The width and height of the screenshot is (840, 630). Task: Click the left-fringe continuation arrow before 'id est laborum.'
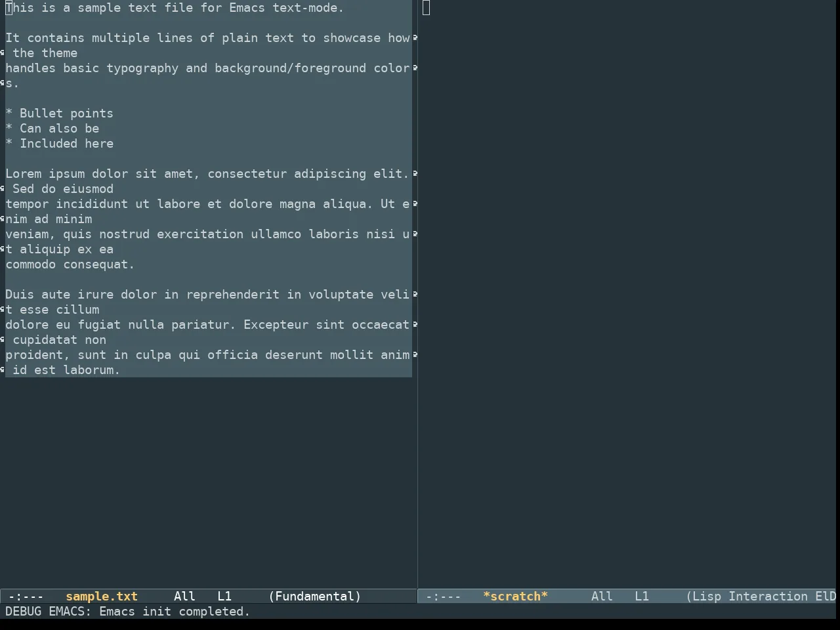[3, 370]
